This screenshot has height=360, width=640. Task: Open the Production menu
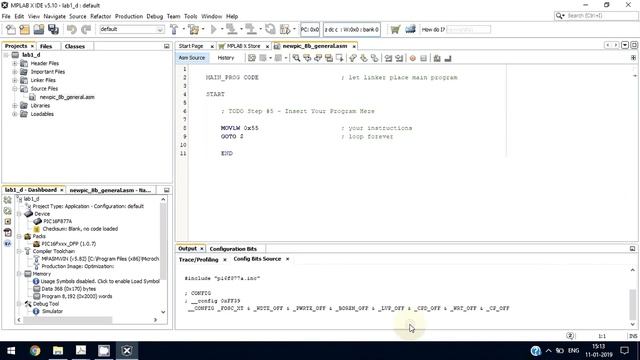(x=129, y=16)
